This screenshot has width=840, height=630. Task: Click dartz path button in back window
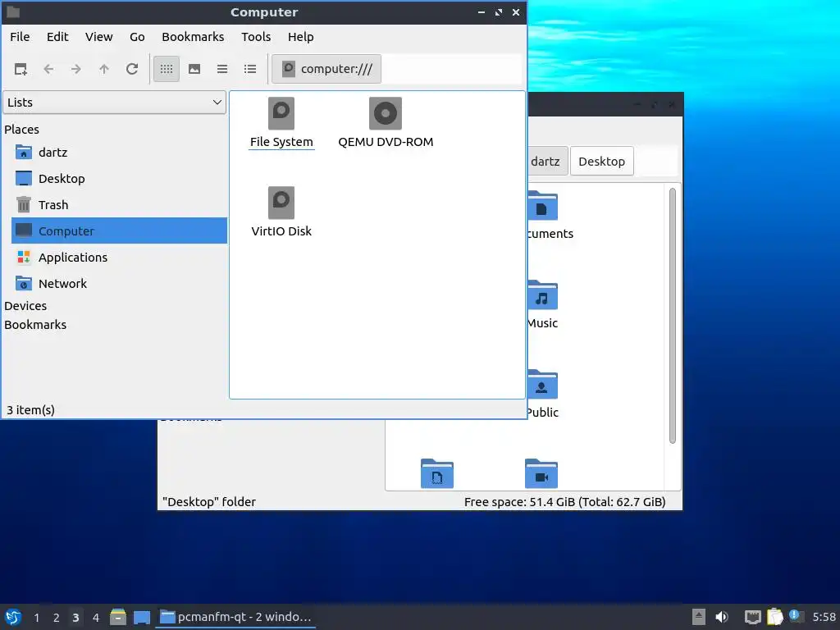point(547,162)
